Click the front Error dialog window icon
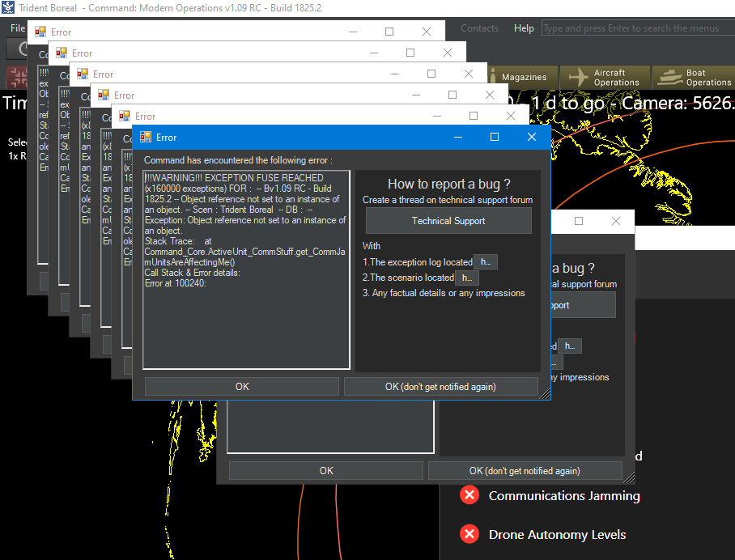The height and width of the screenshot is (560, 735). click(x=146, y=137)
